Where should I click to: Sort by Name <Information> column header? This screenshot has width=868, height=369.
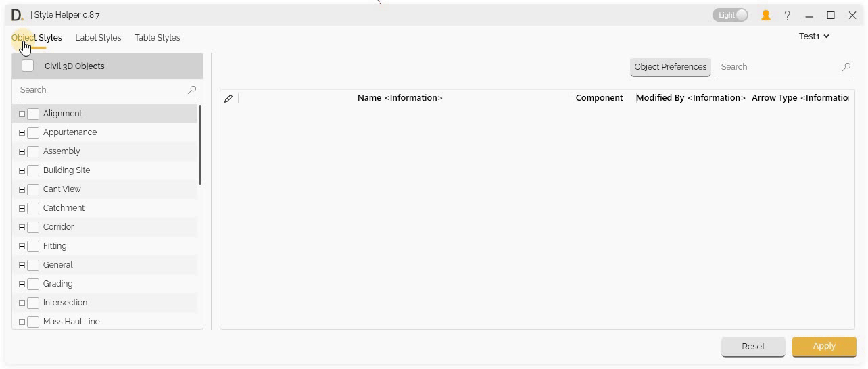pos(400,98)
